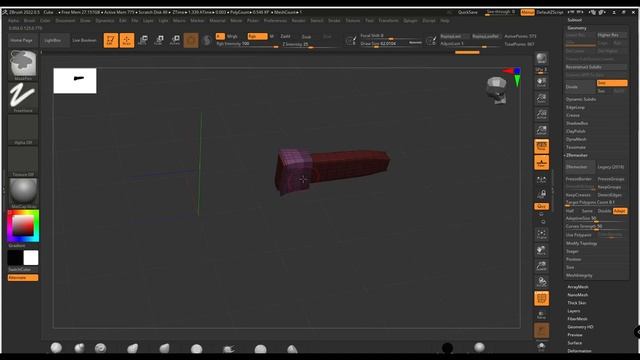
Task: Toggle the Zadd button
Action: (285, 36)
